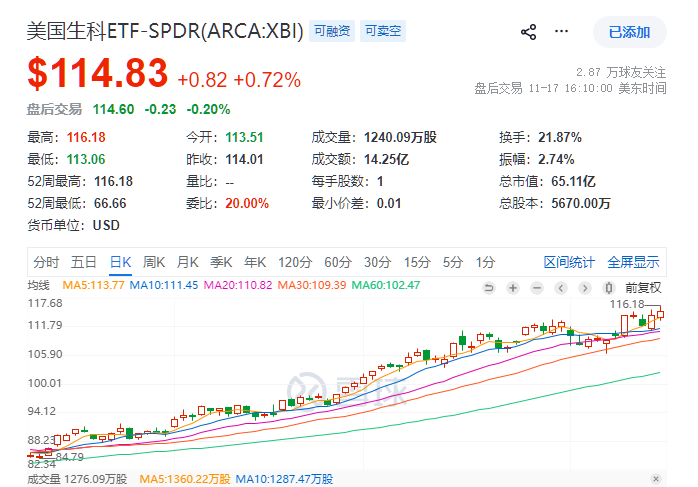Click the 116.18 high marker on chart
Viewport: 698px width, 487px height.
[627, 304]
